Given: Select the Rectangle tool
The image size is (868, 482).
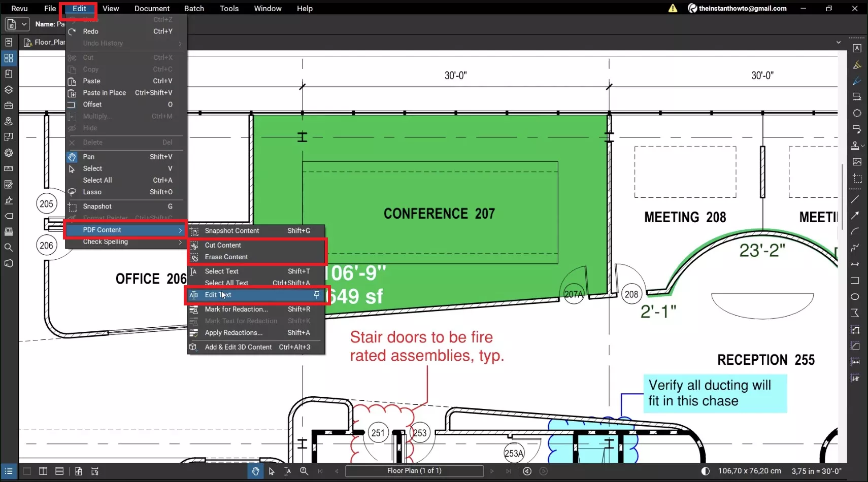Looking at the screenshot, I should (855, 281).
